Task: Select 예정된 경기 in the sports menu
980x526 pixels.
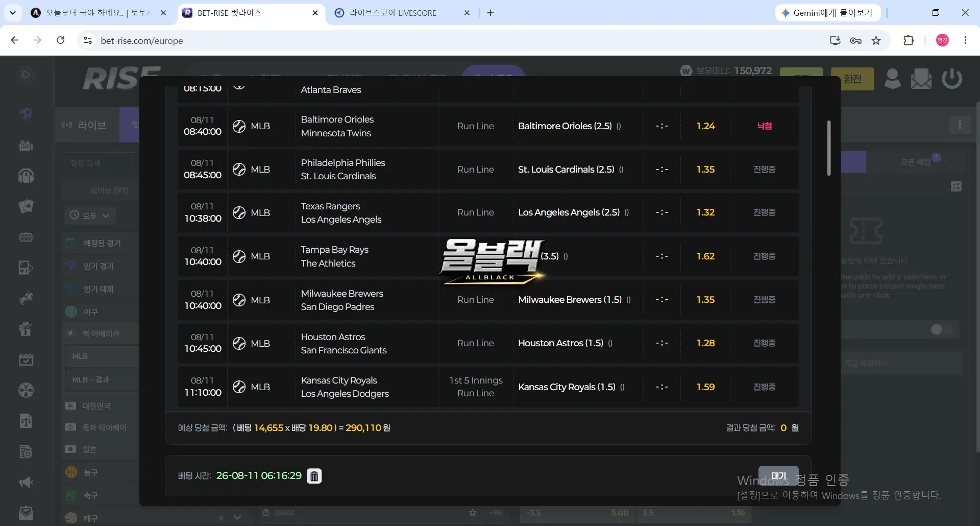Action: [102, 243]
